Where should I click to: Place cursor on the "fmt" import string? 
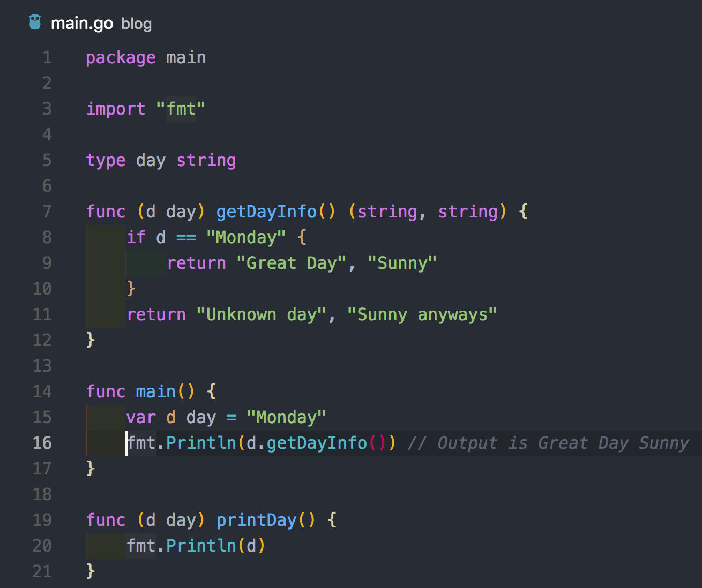(181, 109)
